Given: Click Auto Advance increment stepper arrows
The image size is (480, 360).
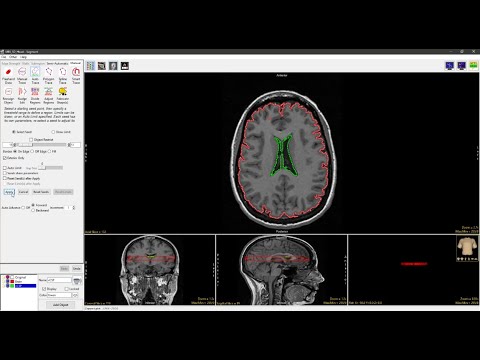Looking at the screenshot, I should point(74,208).
